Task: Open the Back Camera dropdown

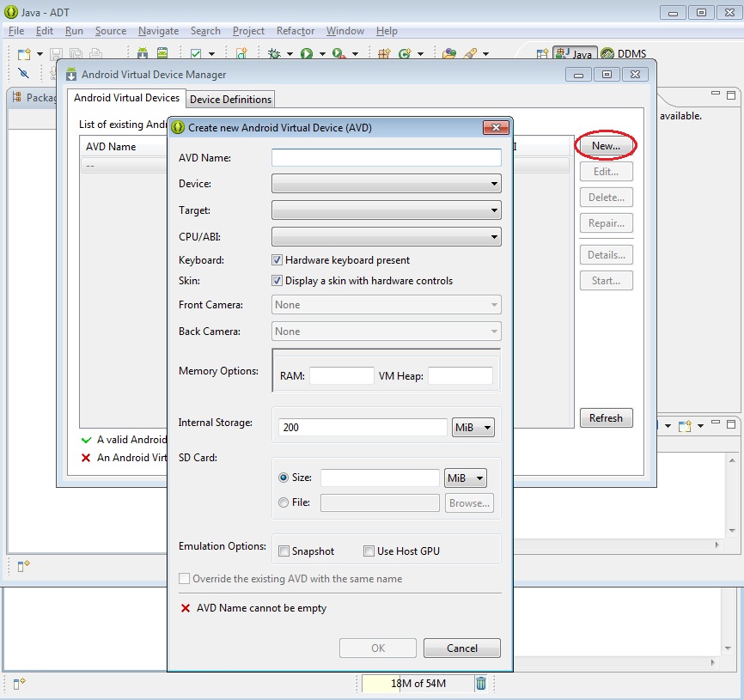Action: tap(387, 332)
